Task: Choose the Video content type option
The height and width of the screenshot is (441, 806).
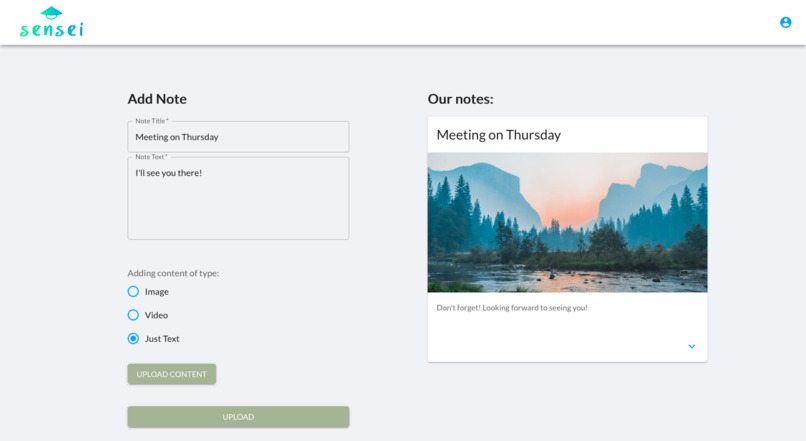Action: (133, 315)
